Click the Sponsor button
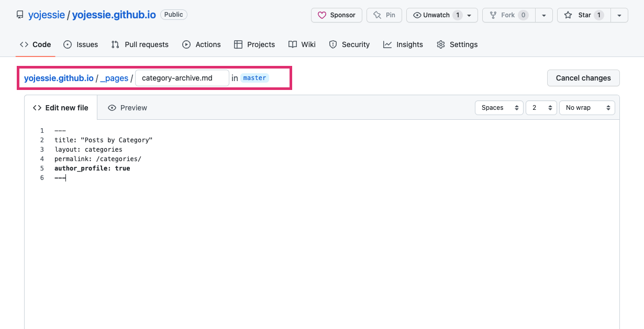This screenshot has width=644, height=329. (x=337, y=15)
